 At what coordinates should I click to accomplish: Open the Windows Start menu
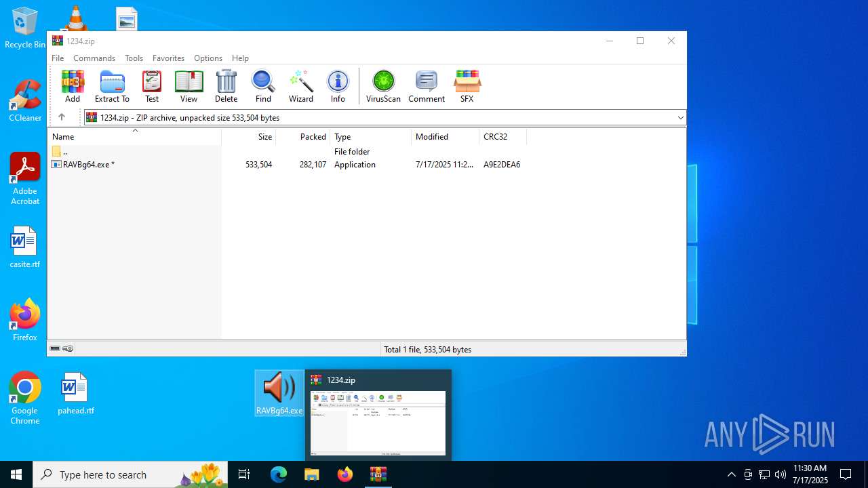16,474
